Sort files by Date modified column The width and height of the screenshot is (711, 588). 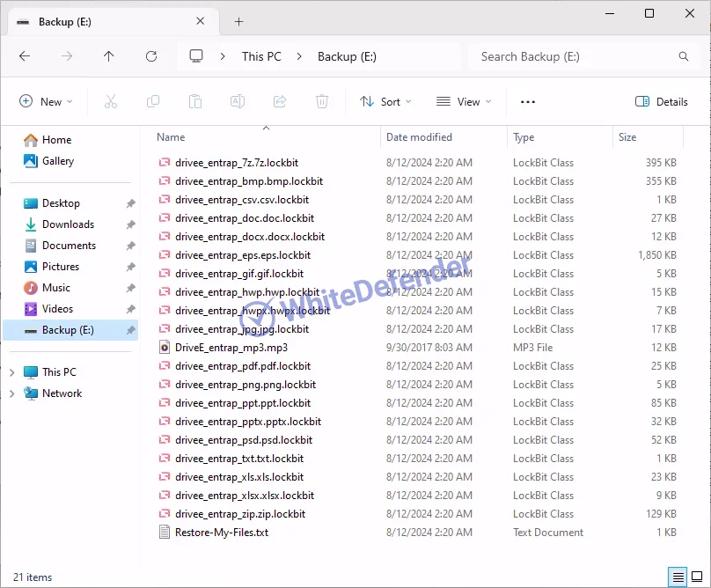pos(419,137)
